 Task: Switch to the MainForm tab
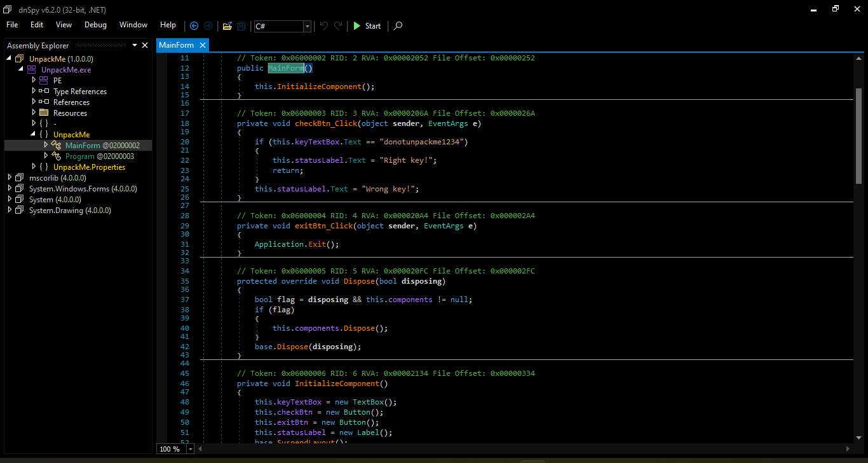pyautogui.click(x=176, y=45)
